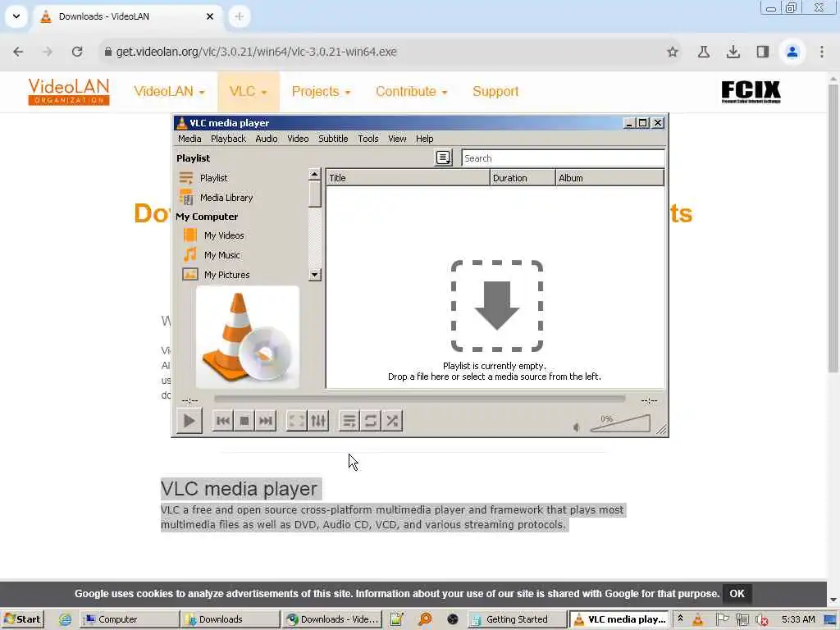Expand the VLC dropdown in site navigation
Image resolution: width=840 pixels, height=630 pixels.
(248, 92)
